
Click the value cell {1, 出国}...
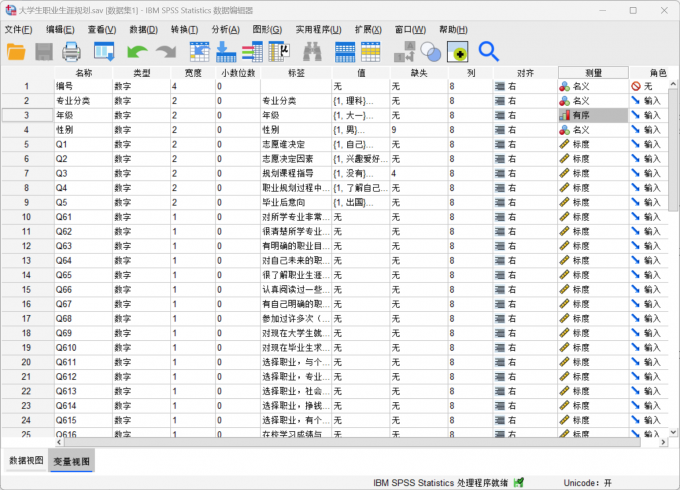361,203
